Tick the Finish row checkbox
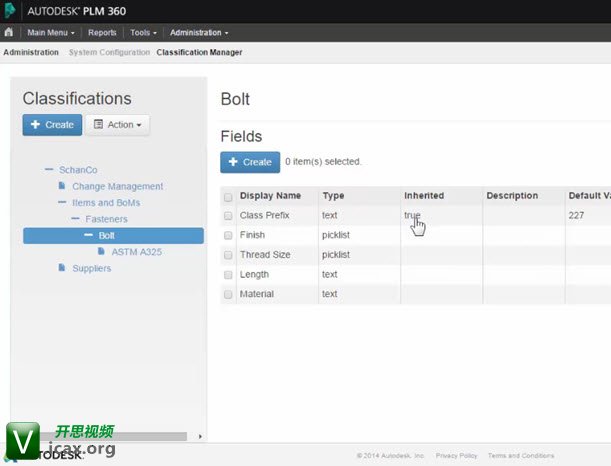Screen dimensions: 611x466 point(228,235)
